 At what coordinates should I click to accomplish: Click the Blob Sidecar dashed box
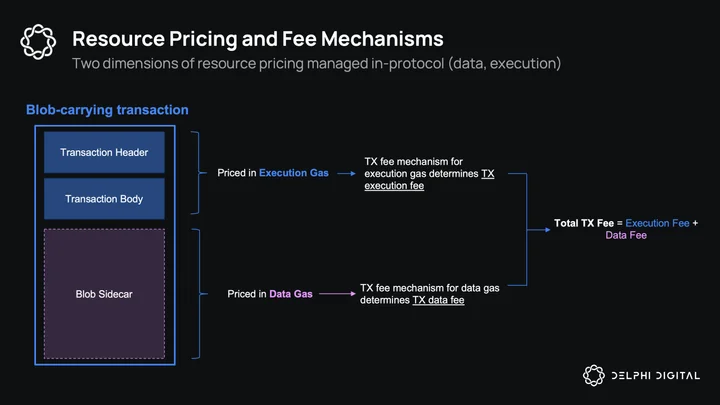pos(104,294)
